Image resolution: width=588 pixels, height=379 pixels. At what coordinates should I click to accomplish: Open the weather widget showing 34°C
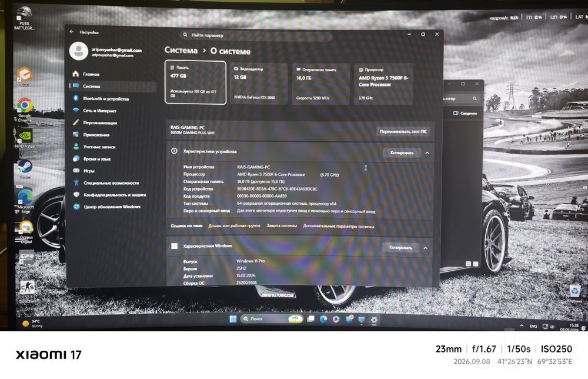pyautogui.click(x=32, y=324)
